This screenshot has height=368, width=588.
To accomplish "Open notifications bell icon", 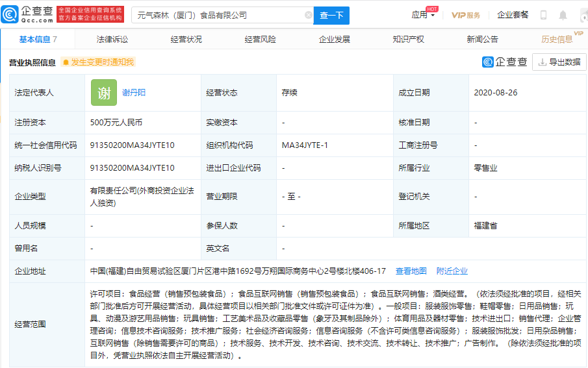I will 563,15.
